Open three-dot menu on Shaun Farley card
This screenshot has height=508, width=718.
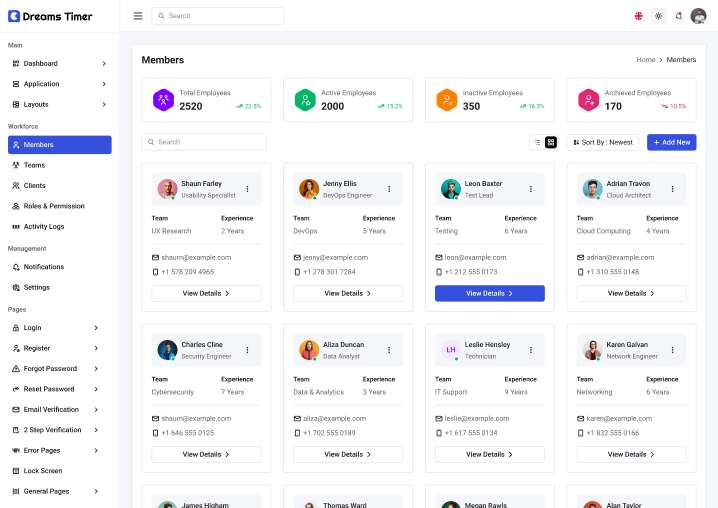pyautogui.click(x=247, y=189)
